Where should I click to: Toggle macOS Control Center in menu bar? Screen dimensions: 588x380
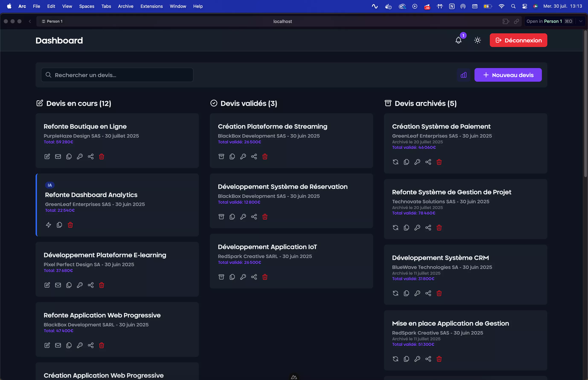tap(525, 6)
